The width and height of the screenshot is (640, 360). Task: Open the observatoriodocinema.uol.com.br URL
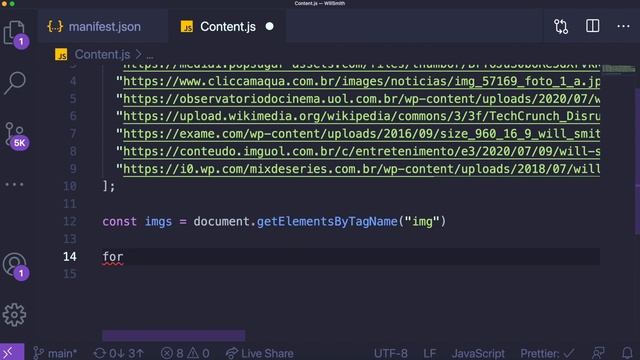pyautogui.click(x=361, y=99)
